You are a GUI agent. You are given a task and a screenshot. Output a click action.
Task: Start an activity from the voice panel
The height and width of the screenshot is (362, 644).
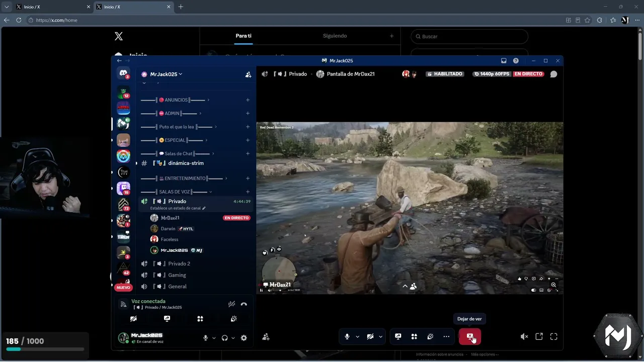point(200,319)
